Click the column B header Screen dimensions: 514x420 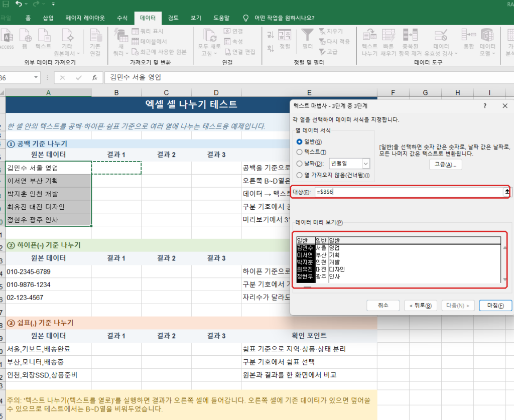point(116,93)
